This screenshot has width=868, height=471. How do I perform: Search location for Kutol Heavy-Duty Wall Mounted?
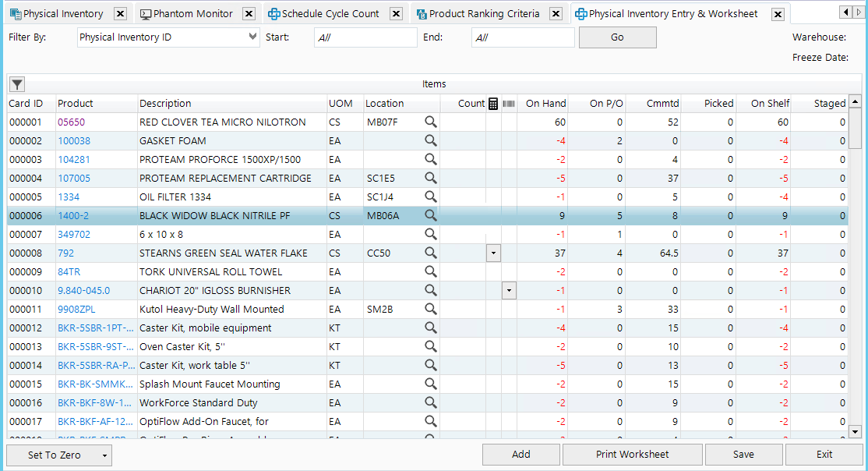coord(430,309)
